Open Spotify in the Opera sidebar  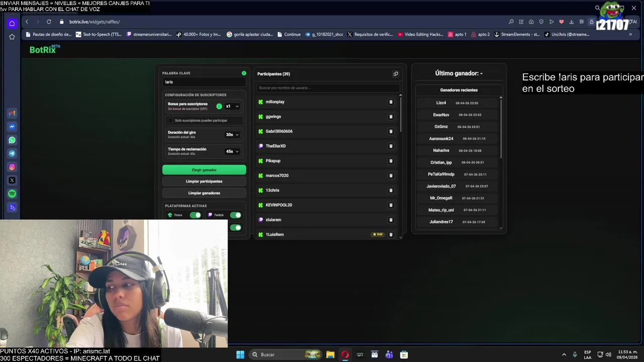click(x=12, y=194)
